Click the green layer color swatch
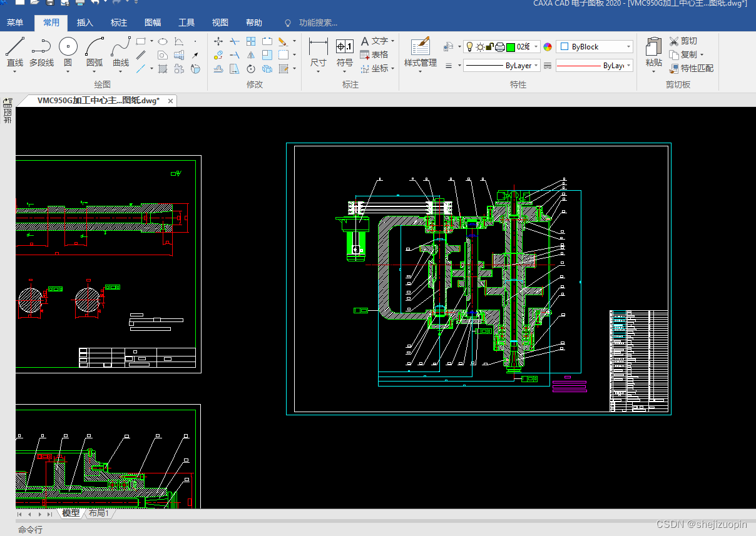Image resolution: width=756 pixels, height=536 pixels. coord(511,47)
